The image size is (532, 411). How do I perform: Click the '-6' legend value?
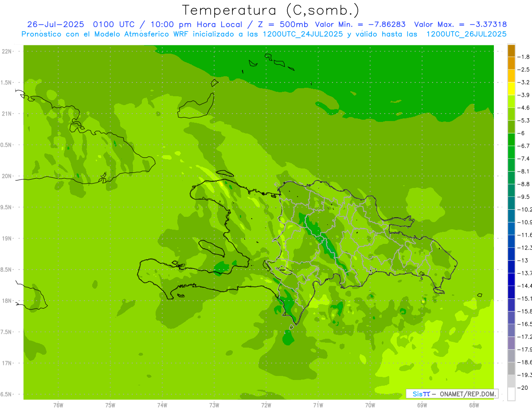coord(521,133)
